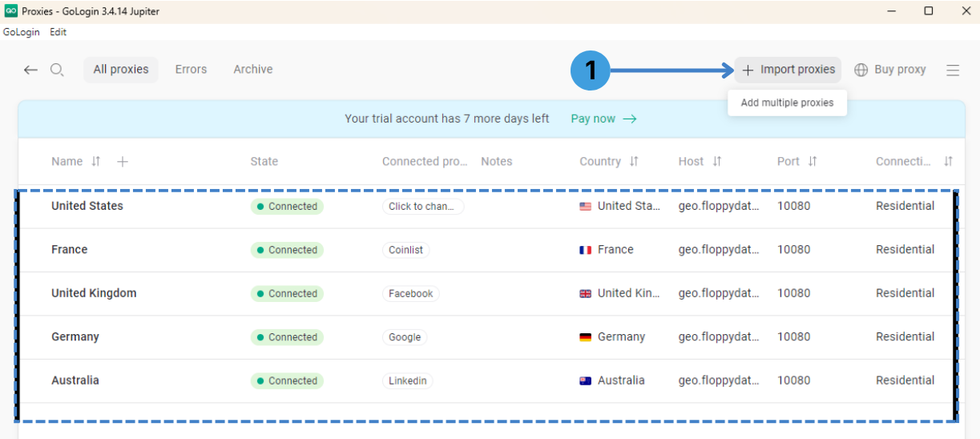Open the GoLogin menu
980x439 pixels.
pos(22,32)
